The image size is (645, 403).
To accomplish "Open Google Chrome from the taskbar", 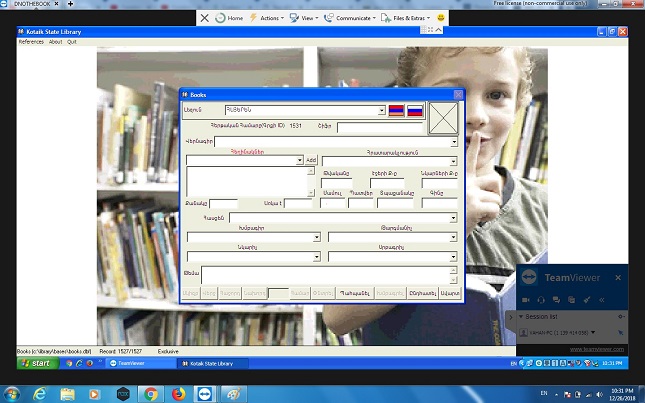I will pos(150,393).
